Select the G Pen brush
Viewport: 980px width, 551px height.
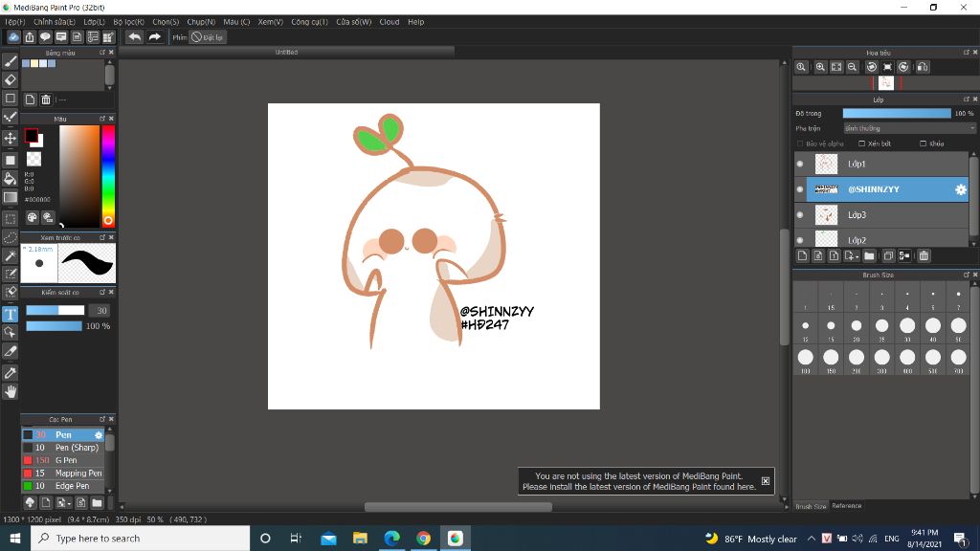point(65,460)
